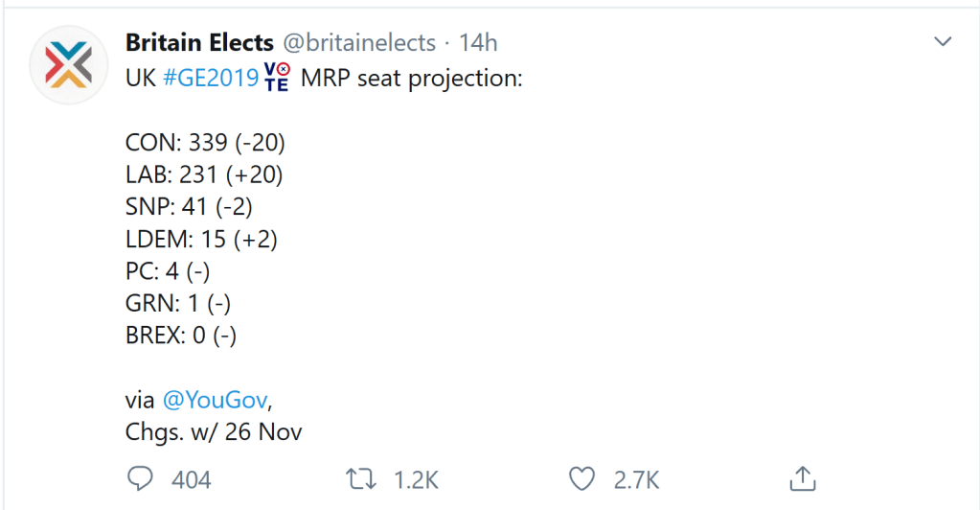Click the reply speech bubble icon
Screen dimensions: 980x510
[138, 478]
